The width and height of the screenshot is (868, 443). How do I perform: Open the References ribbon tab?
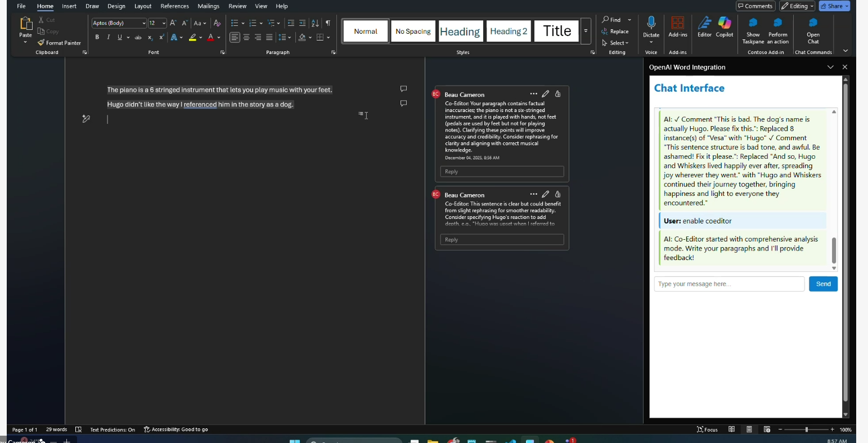[174, 6]
